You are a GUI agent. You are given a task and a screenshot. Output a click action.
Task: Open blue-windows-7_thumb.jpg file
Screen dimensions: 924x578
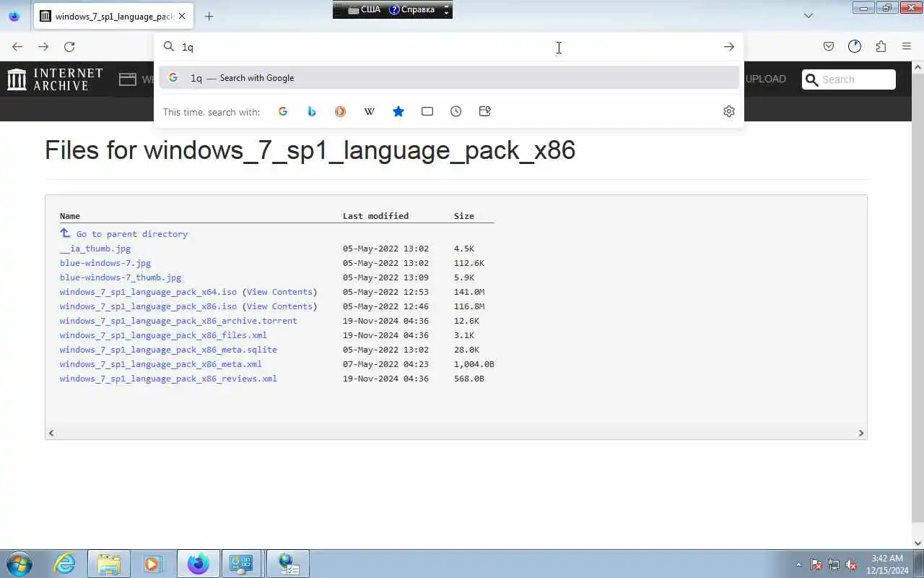tap(121, 277)
